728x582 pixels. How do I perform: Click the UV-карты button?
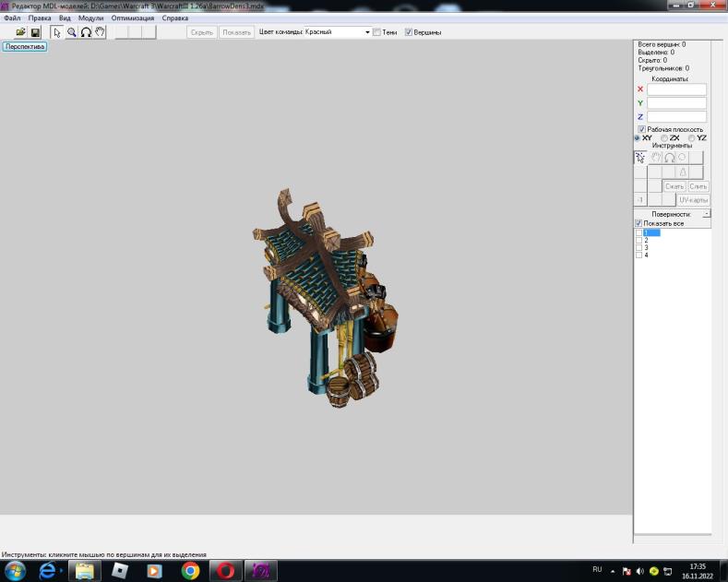click(693, 199)
